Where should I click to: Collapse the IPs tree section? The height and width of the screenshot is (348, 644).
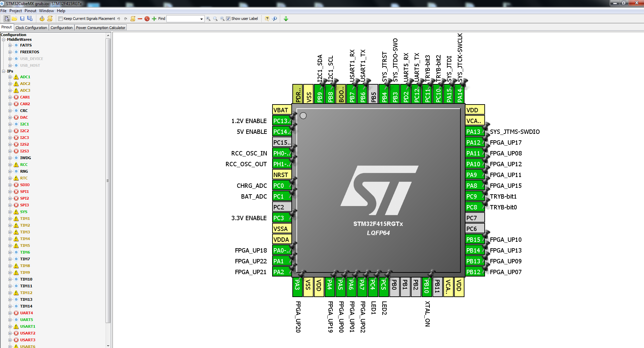(3, 71)
